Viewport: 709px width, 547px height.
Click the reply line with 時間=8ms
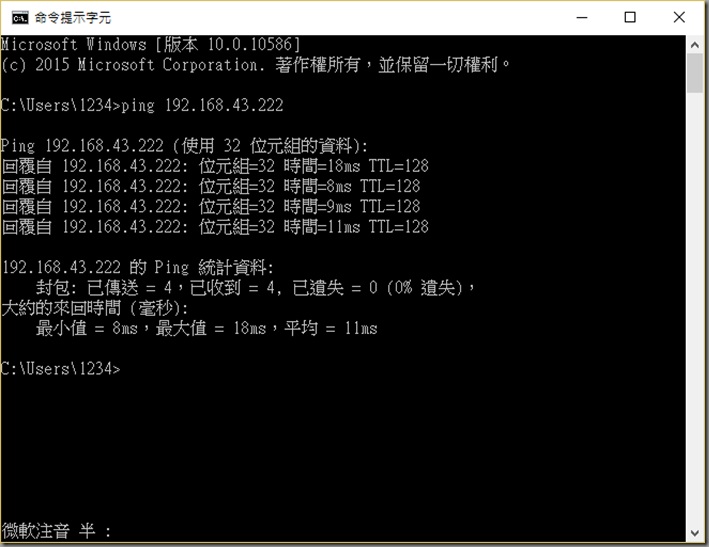(x=211, y=186)
